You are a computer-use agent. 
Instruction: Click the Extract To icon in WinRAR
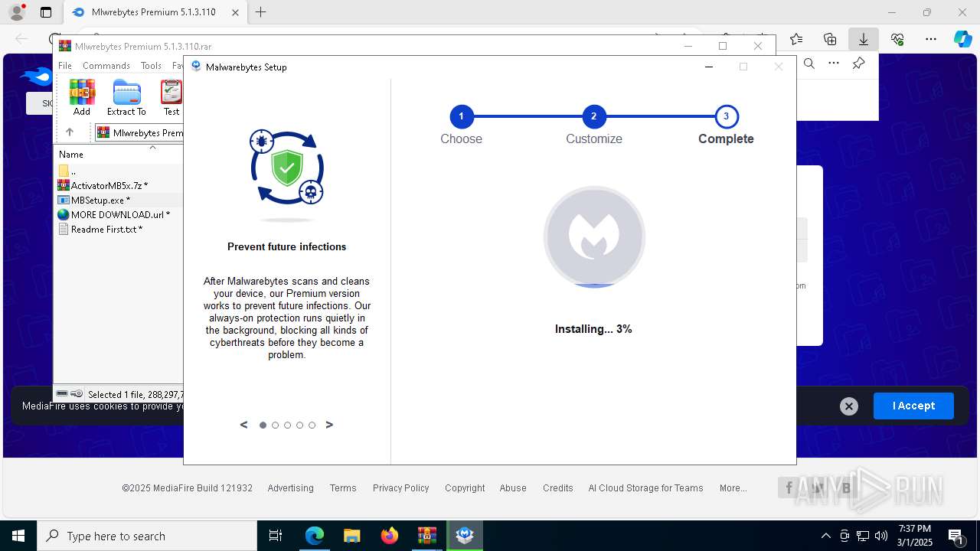point(126,97)
